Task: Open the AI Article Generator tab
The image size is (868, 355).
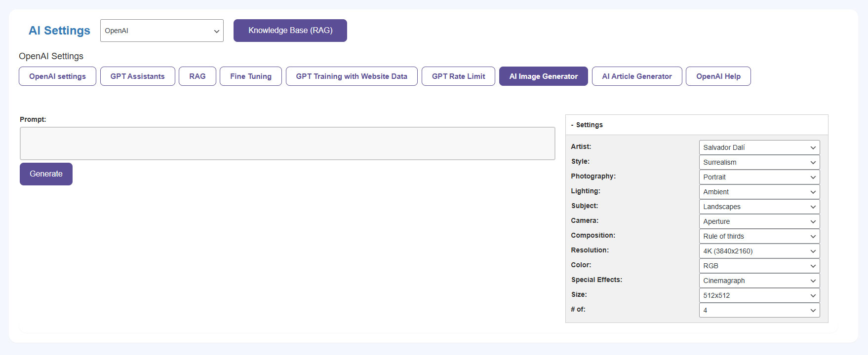Action: coord(636,76)
